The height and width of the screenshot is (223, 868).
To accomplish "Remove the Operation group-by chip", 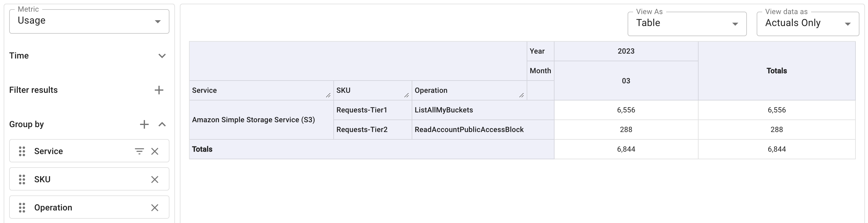I will coord(155,207).
